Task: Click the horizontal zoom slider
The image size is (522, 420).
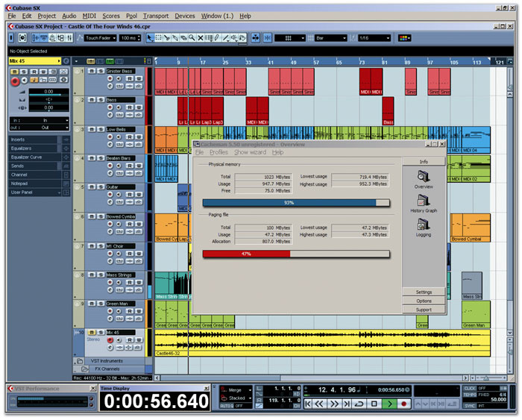Action: [x=491, y=378]
